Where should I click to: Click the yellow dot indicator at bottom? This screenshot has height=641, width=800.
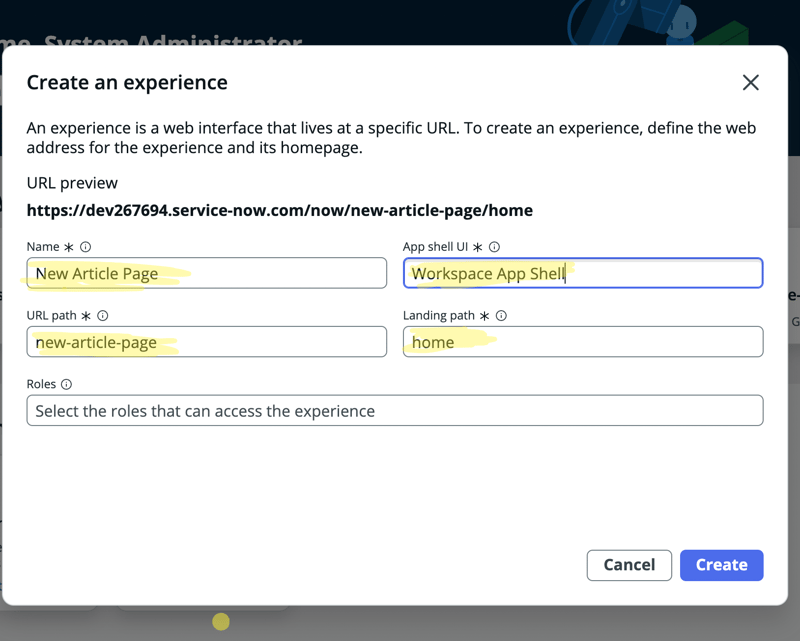coord(221,622)
